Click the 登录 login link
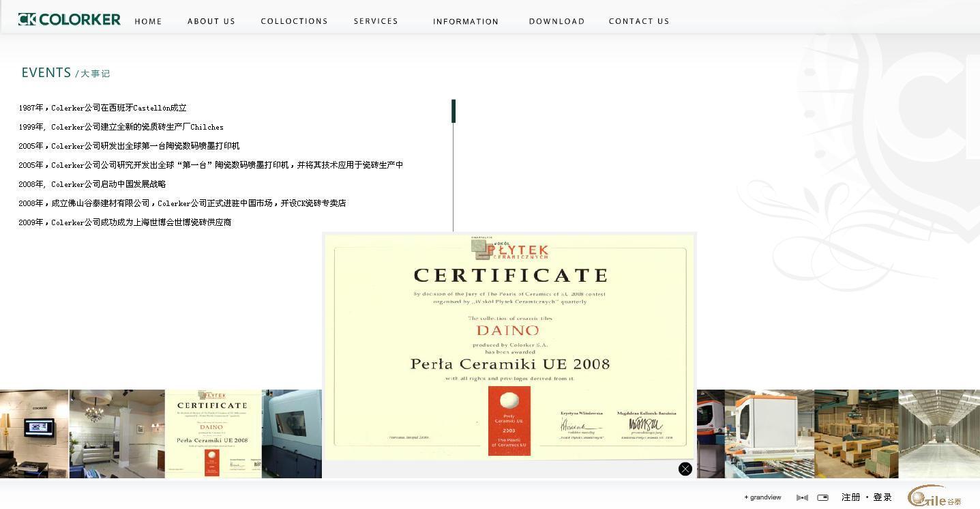The width and height of the screenshot is (980, 509). click(882, 497)
